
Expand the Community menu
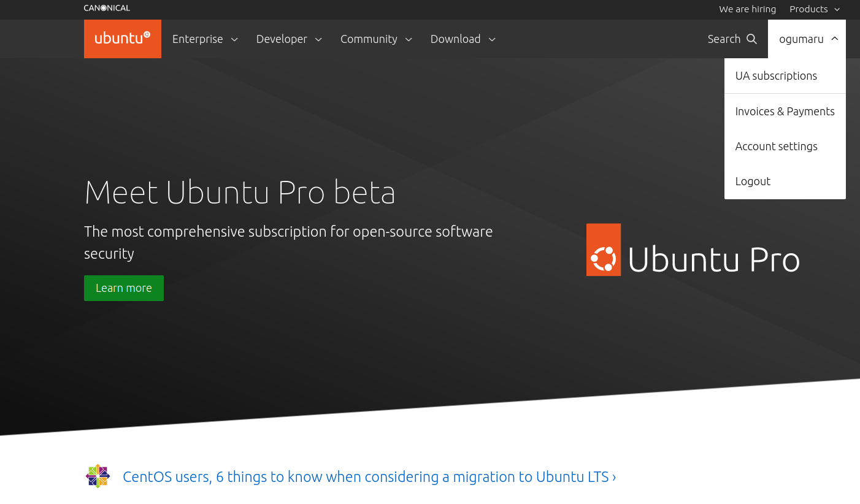[376, 39]
